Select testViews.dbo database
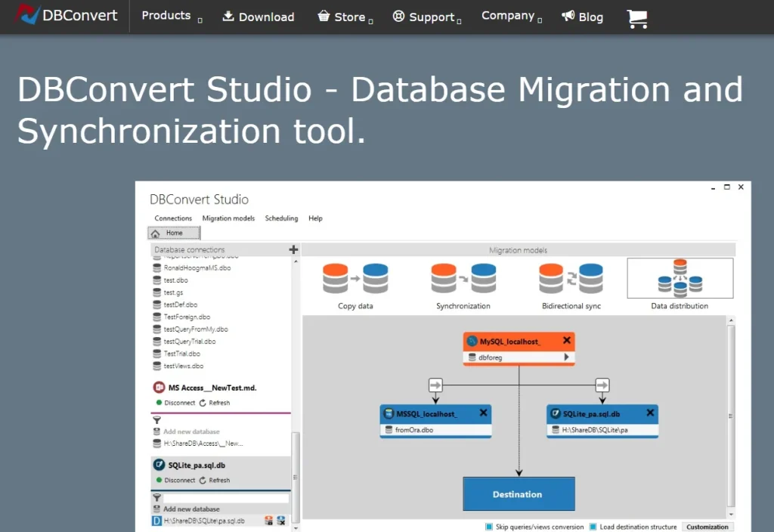This screenshot has height=532, width=774. pyautogui.click(x=178, y=367)
